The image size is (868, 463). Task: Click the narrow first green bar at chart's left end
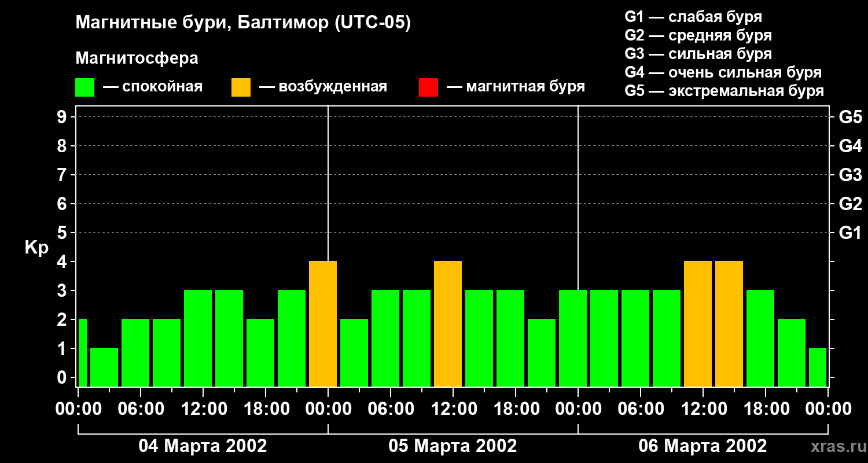(82, 352)
